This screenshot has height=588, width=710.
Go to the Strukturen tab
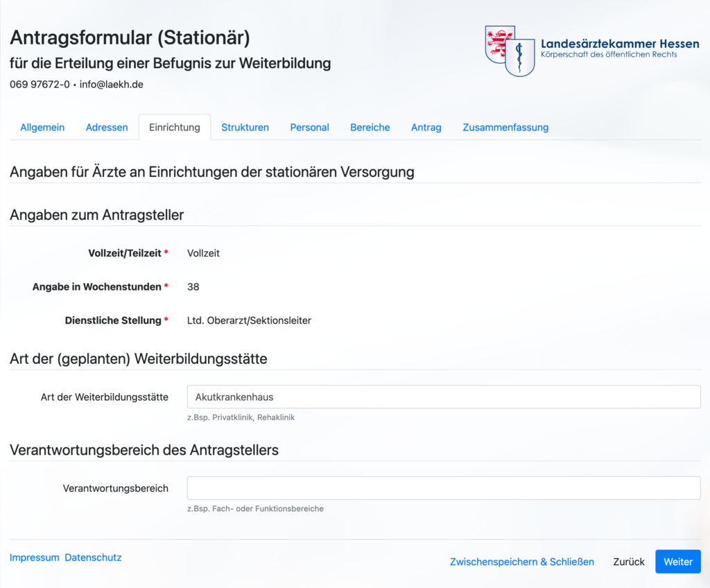click(x=245, y=128)
